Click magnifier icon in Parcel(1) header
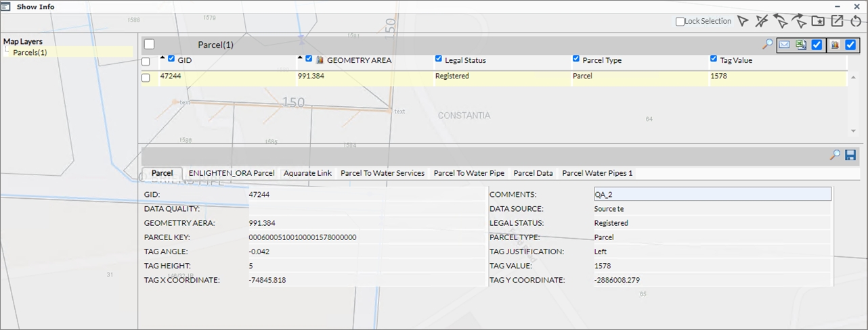The height and width of the screenshot is (330, 868). (x=767, y=45)
